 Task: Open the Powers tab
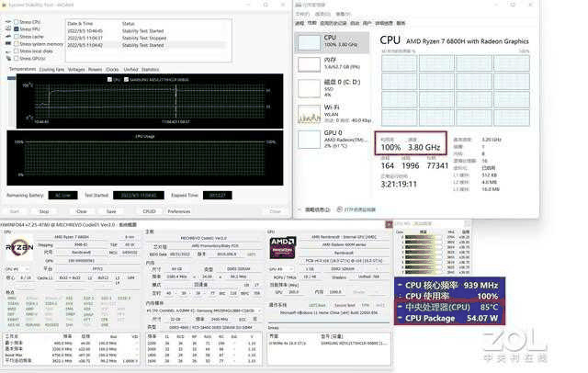pos(95,69)
